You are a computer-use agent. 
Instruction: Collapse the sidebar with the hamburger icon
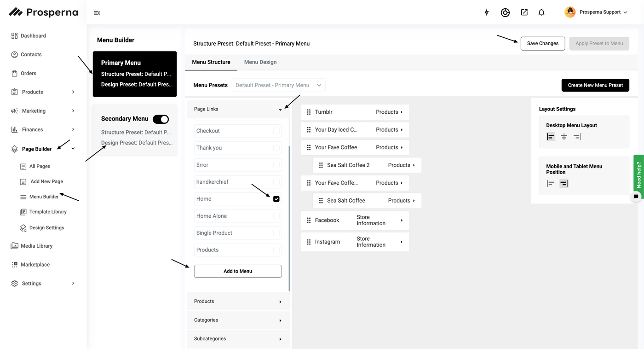click(97, 13)
